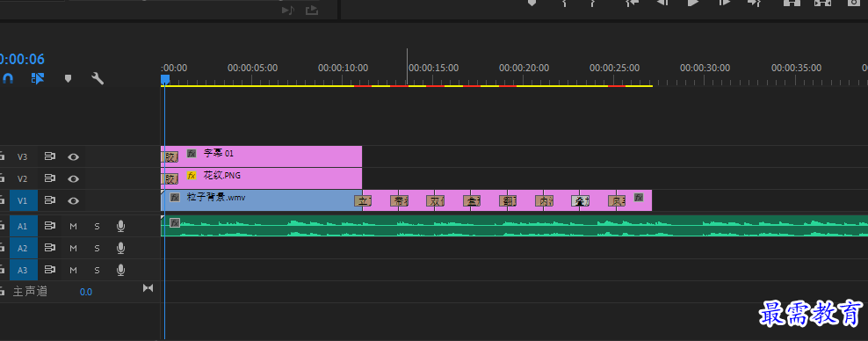This screenshot has width=868, height=341.
Task: Toggle sync lock for track A1
Action: pos(50,225)
